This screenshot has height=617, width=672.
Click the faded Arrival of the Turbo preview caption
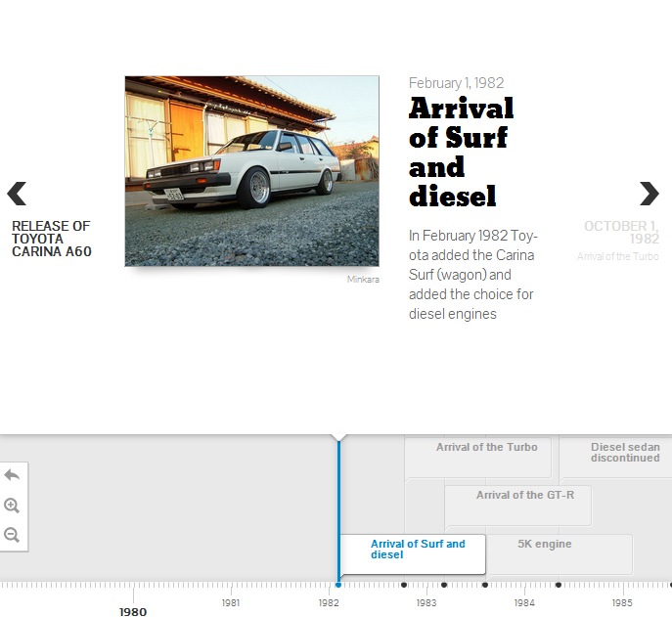click(617, 256)
